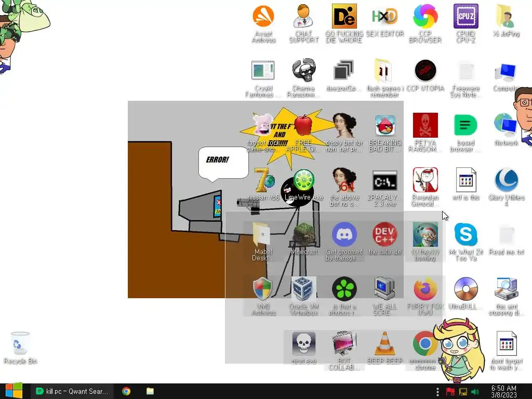Select the WE ALL SCRE... computer icon
The image size is (532, 399).
point(385,297)
